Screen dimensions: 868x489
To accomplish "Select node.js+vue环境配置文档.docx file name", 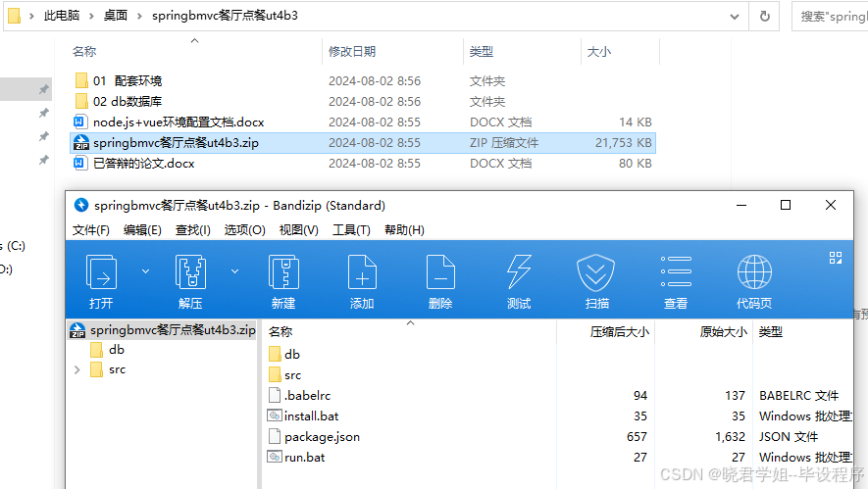I will [179, 122].
